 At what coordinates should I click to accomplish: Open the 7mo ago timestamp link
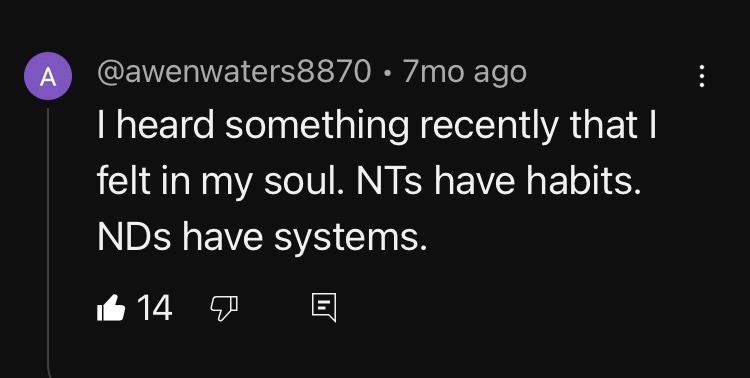[x=464, y=72]
